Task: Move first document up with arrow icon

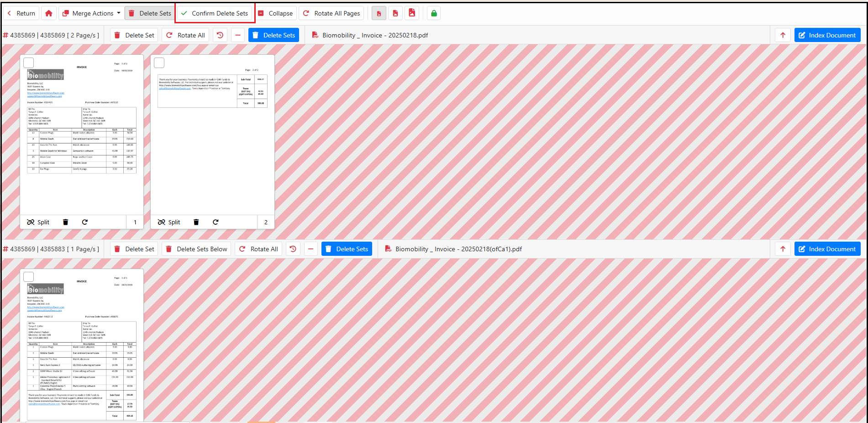Action: click(x=783, y=35)
